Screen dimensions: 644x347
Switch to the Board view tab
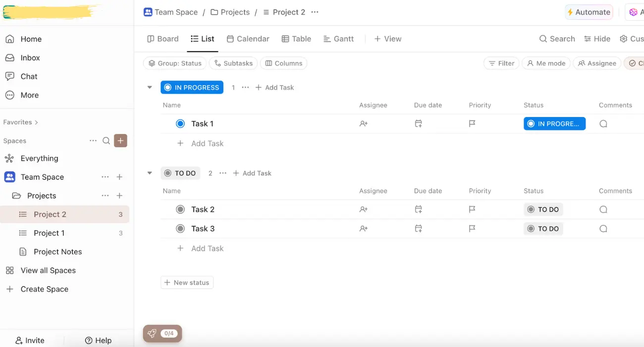click(163, 39)
